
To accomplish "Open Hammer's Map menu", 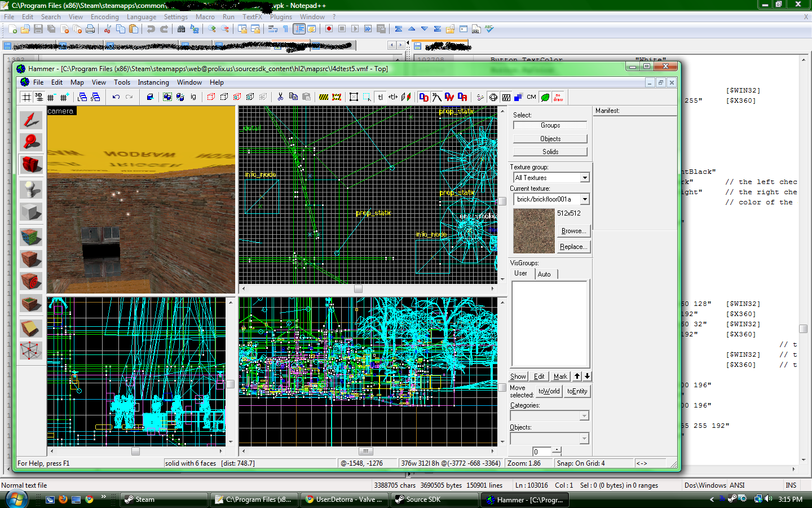I will click(77, 82).
